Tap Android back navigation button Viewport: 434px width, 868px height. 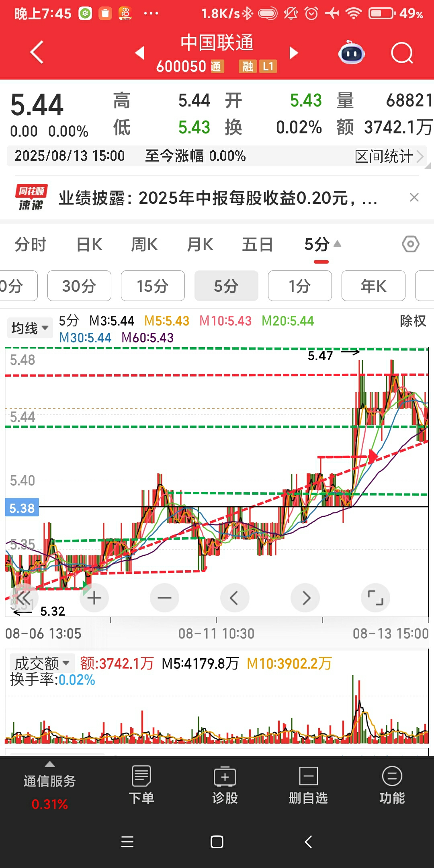(308, 841)
